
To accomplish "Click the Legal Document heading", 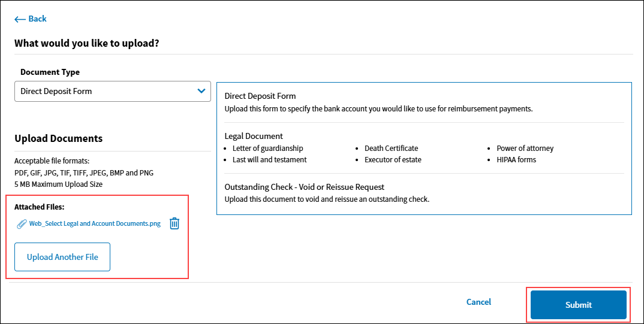I will [x=254, y=136].
